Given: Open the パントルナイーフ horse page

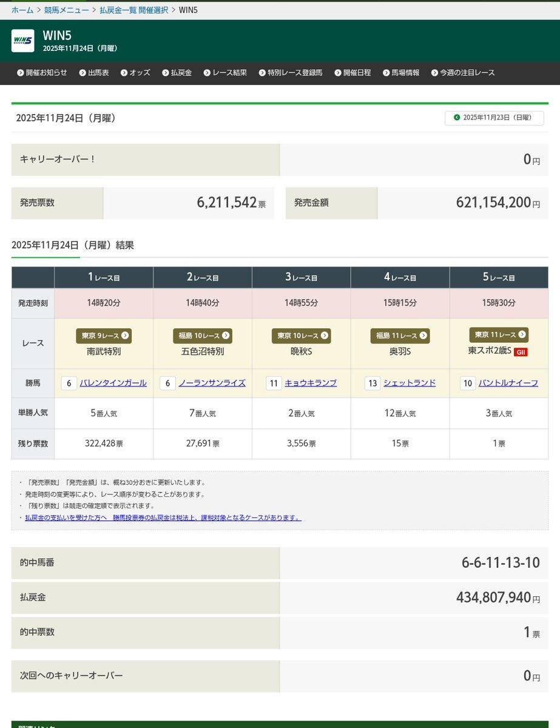Looking at the screenshot, I should 508,383.
